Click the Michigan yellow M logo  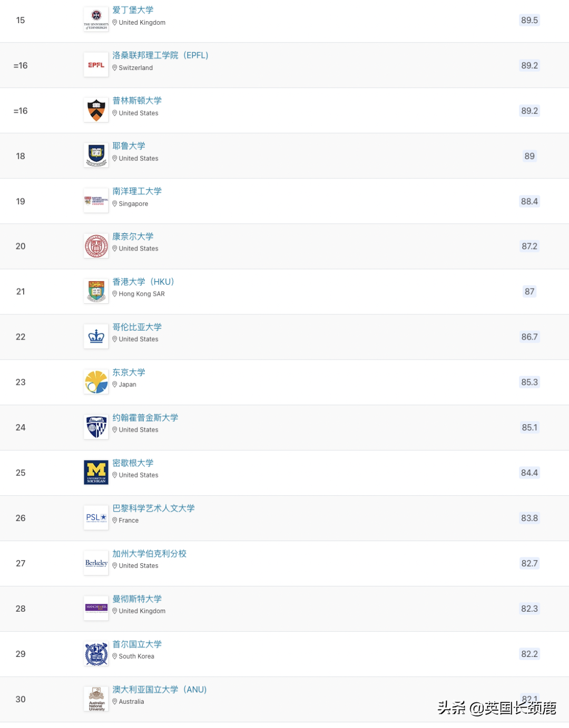tap(96, 472)
